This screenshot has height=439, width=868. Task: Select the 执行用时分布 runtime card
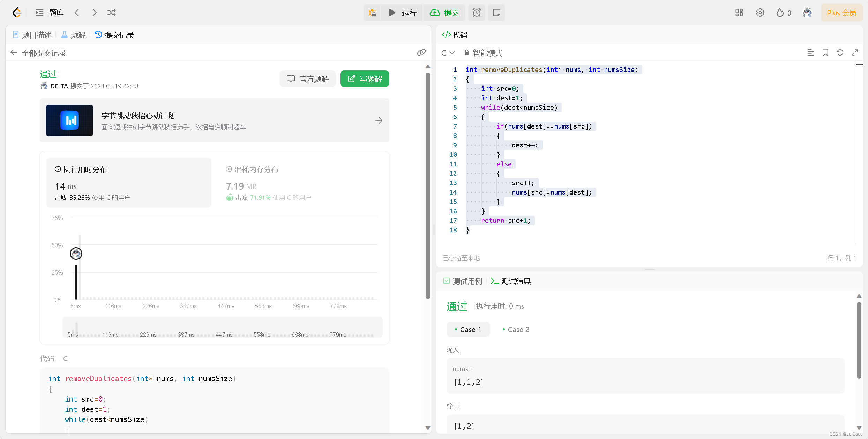coord(129,183)
